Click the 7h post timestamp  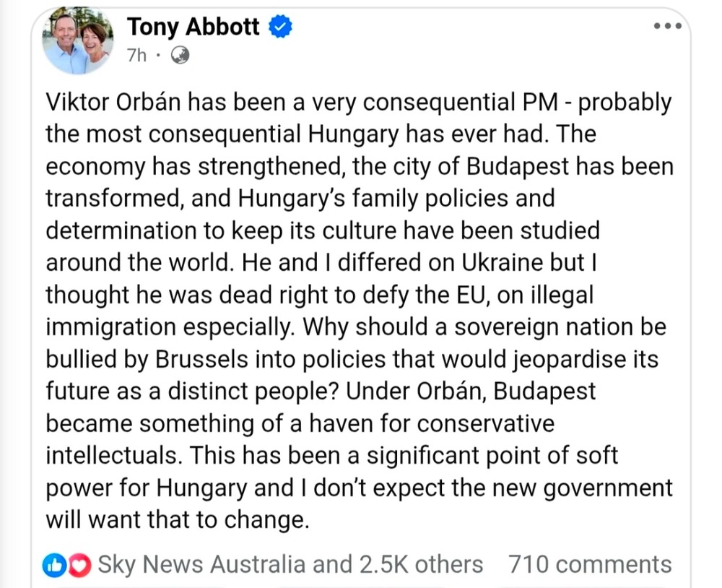(x=136, y=55)
